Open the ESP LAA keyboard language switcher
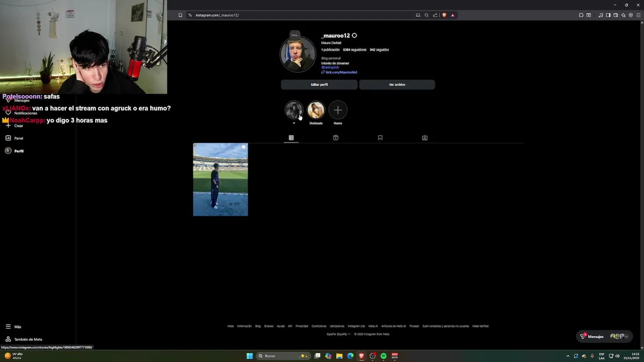The height and width of the screenshot is (362, 644). tap(602, 356)
